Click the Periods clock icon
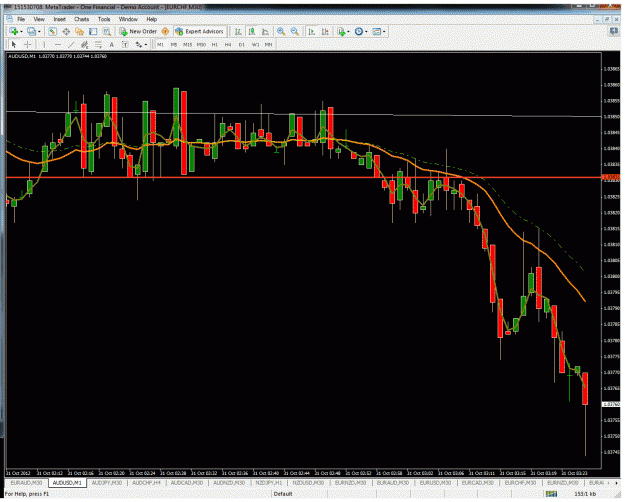 (x=359, y=31)
